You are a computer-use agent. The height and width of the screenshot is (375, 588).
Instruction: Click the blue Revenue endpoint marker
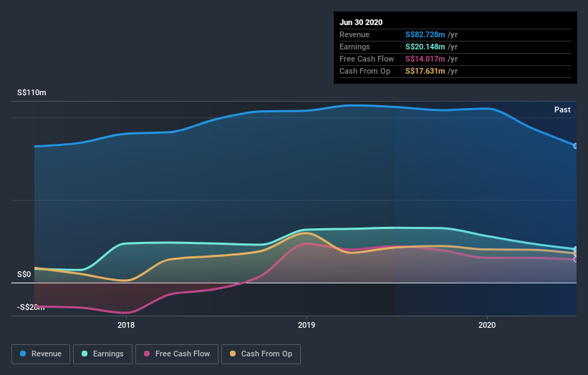[x=576, y=146]
